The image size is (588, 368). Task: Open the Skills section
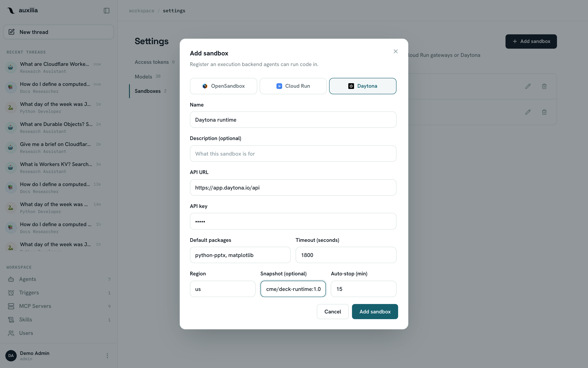(x=59, y=320)
